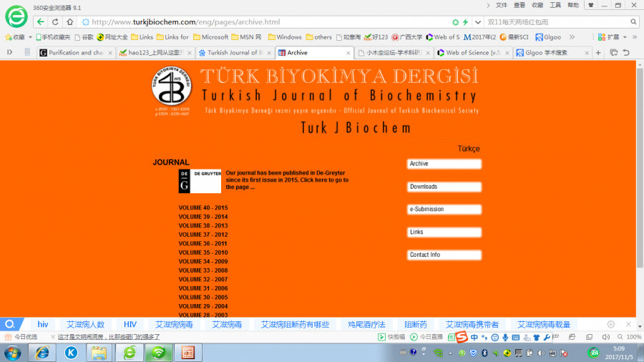Toggle the sidebar panel arrow

tap(10, 52)
